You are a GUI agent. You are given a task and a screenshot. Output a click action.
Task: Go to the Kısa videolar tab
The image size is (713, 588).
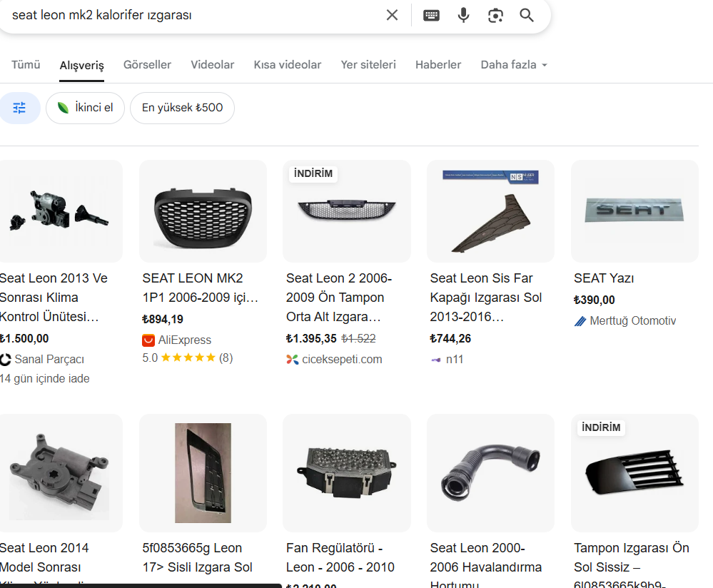288,64
